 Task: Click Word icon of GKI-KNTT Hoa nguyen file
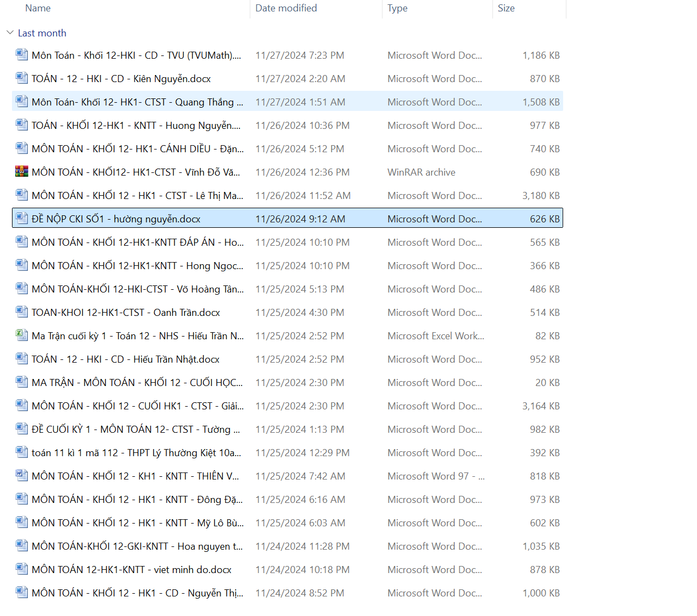(x=21, y=545)
